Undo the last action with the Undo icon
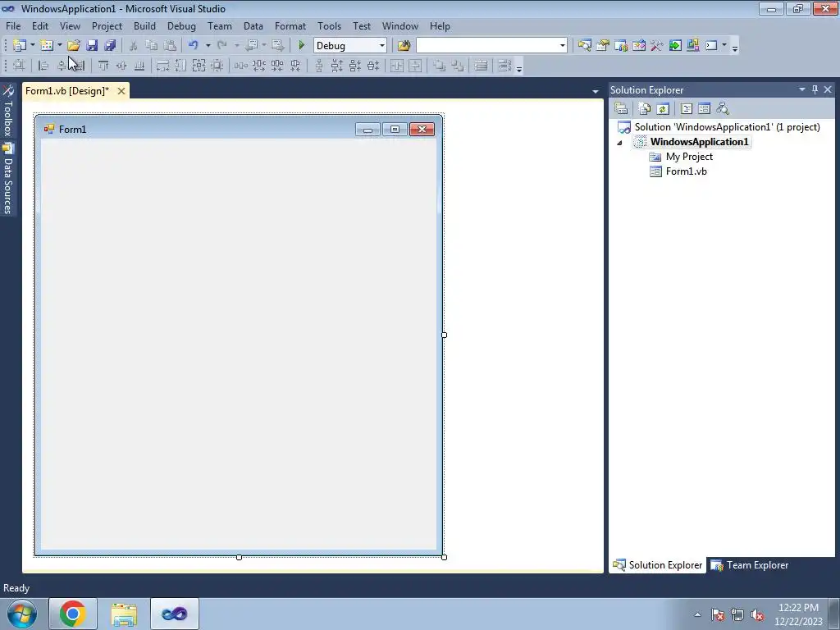The width and height of the screenshot is (840, 630). [194, 46]
